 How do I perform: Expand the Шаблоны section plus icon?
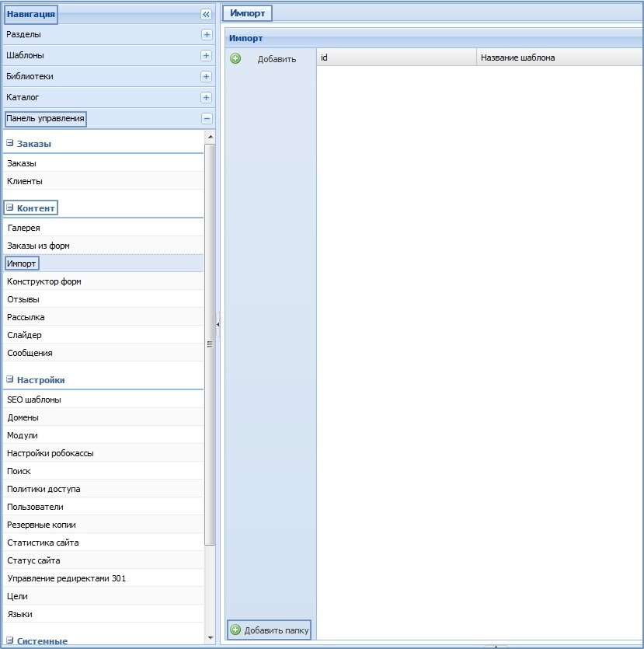tap(206, 56)
